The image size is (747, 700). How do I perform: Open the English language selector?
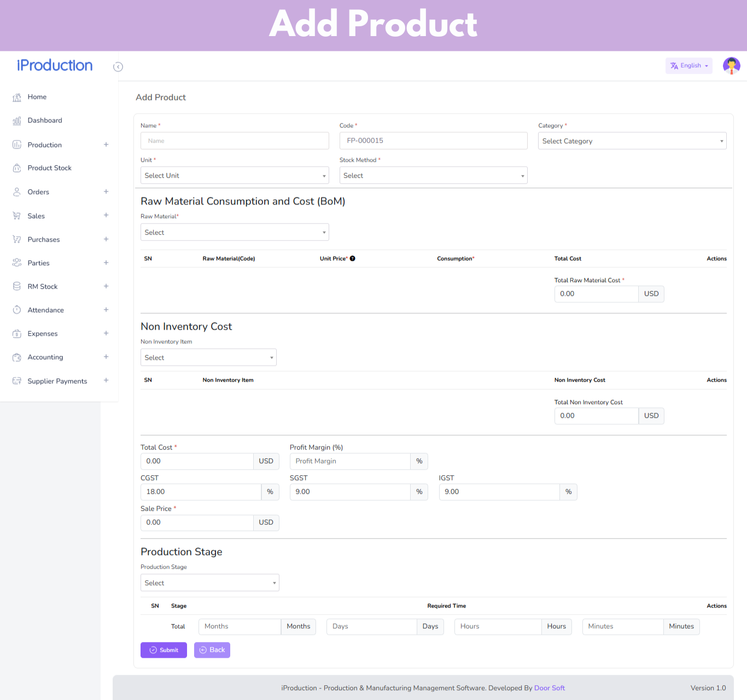pyautogui.click(x=688, y=66)
